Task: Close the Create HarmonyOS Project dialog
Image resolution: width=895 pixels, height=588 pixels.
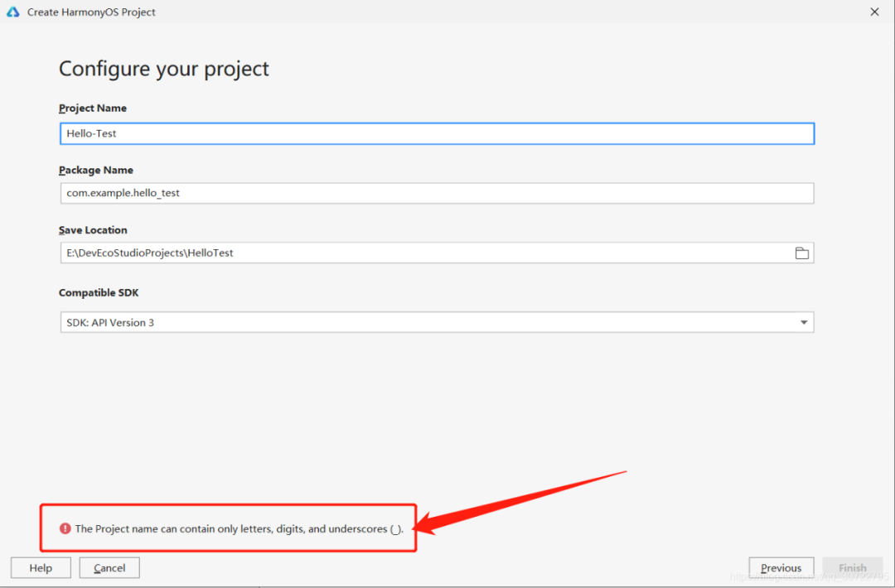Action: click(874, 12)
